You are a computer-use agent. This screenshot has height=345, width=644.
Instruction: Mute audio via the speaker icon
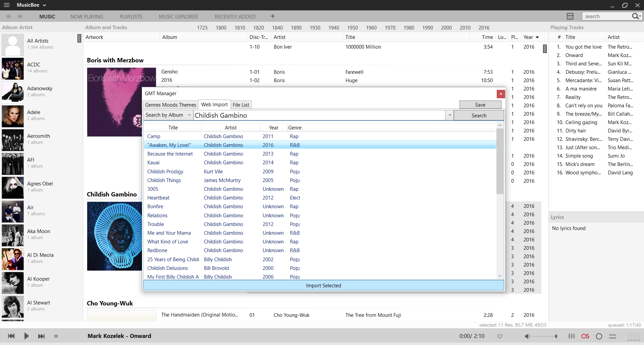tap(527, 336)
